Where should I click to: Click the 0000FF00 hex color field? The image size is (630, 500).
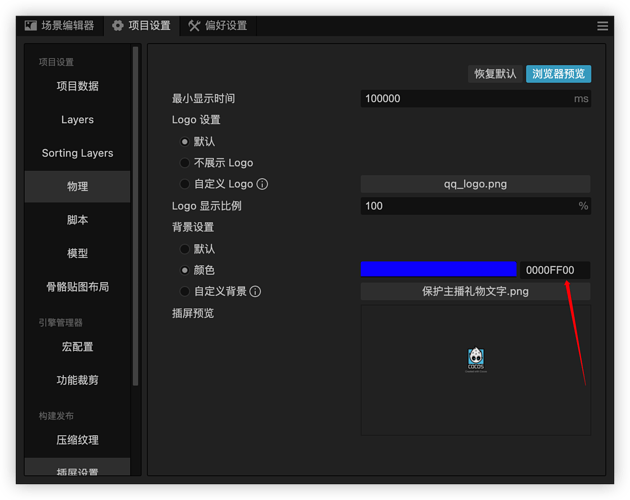point(555,270)
